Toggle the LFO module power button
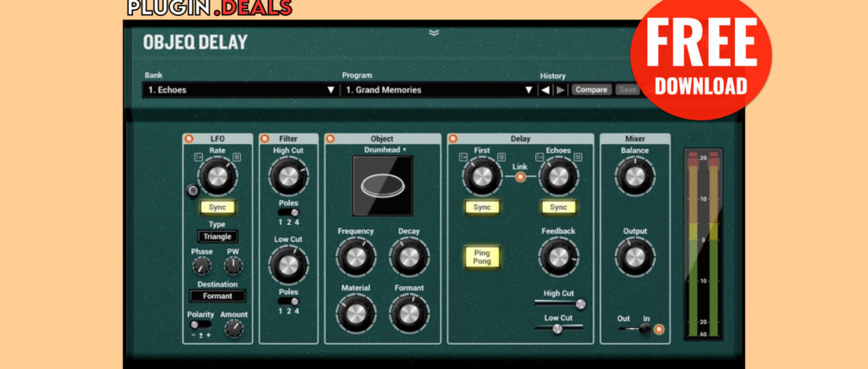The image size is (868, 369). tap(188, 139)
